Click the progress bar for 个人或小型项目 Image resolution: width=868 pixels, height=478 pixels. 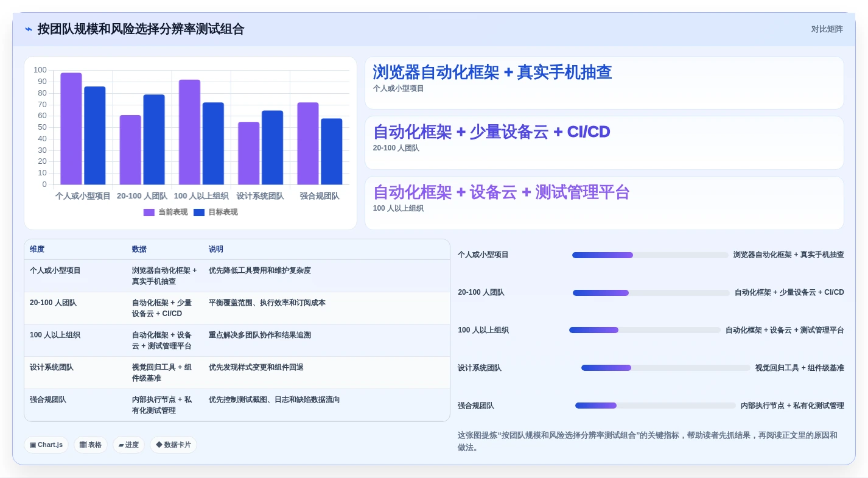[650, 255]
